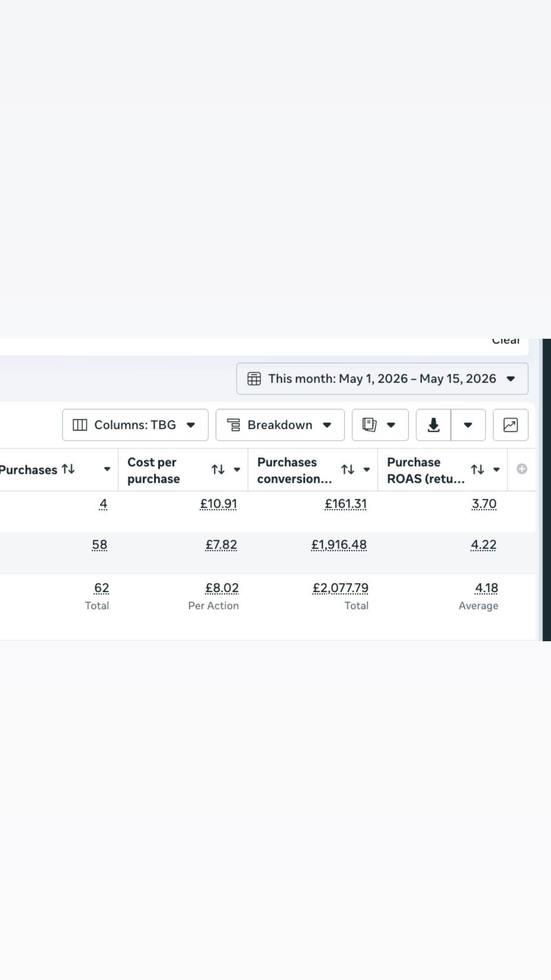
Task: Expand the Breakdown dropdown
Action: pyautogui.click(x=280, y=425)
